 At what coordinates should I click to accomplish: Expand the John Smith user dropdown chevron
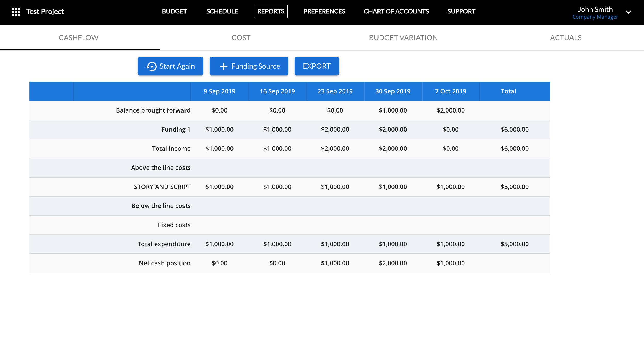(629, 12)
